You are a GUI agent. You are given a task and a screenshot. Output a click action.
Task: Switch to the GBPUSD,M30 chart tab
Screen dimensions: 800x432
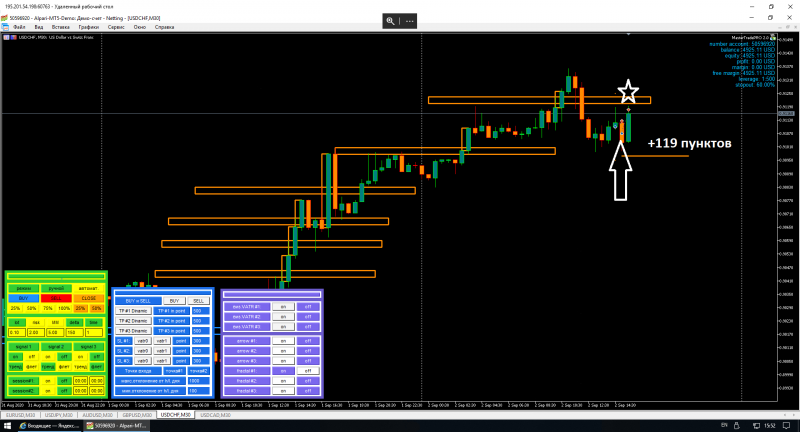tap(136, 415)
